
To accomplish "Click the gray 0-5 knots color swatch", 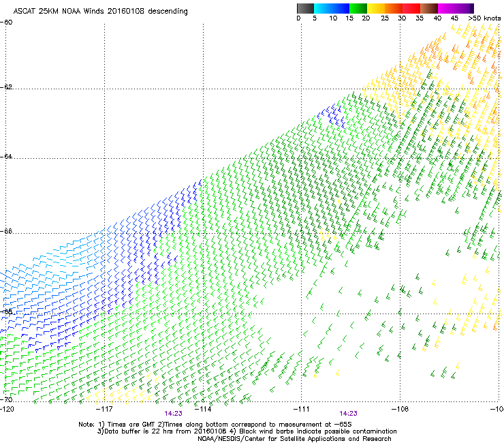I will 305,8.
